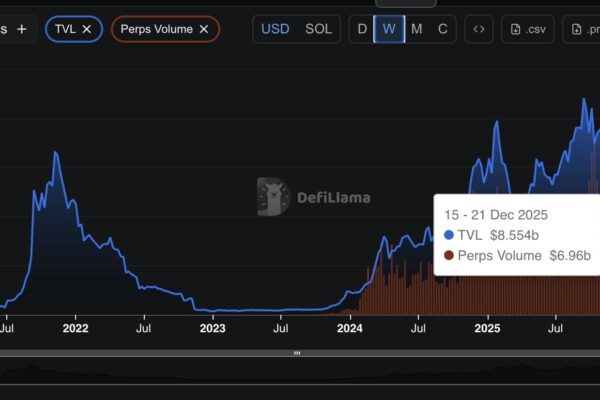Screen dimensions: 600x400
Task: Click the range slider's center drag handle
Action: point(296,353)
